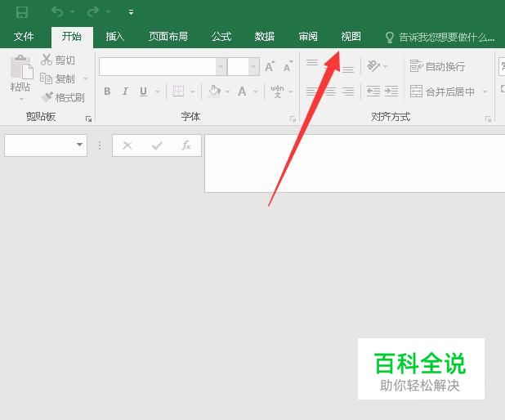Open Customize Quick Access Toolbar dropdown
This screenshot has height=420, width=505.
(x=131, y=12)
